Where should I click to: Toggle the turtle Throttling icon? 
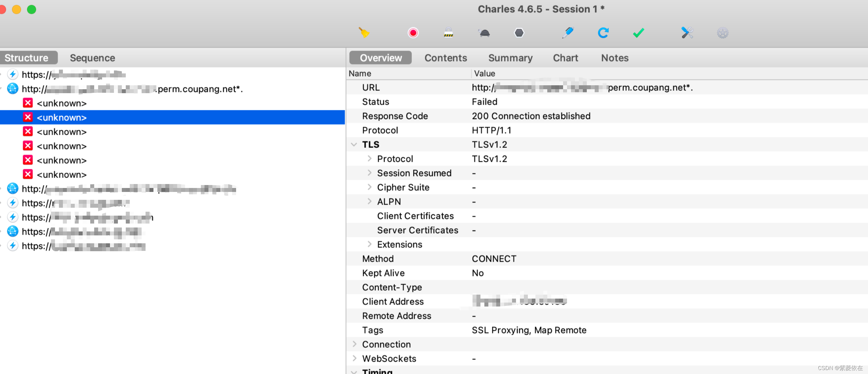coord(484,33)
